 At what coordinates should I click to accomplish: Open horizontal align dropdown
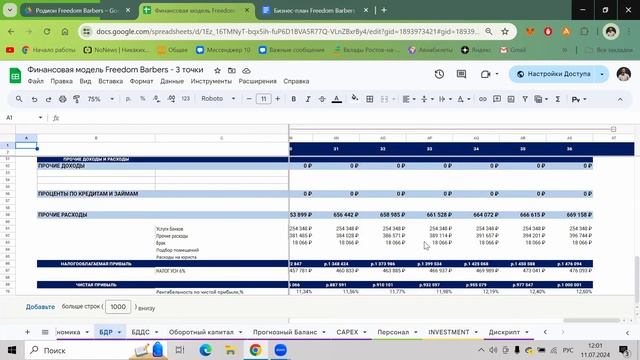(x=409, y=99)
